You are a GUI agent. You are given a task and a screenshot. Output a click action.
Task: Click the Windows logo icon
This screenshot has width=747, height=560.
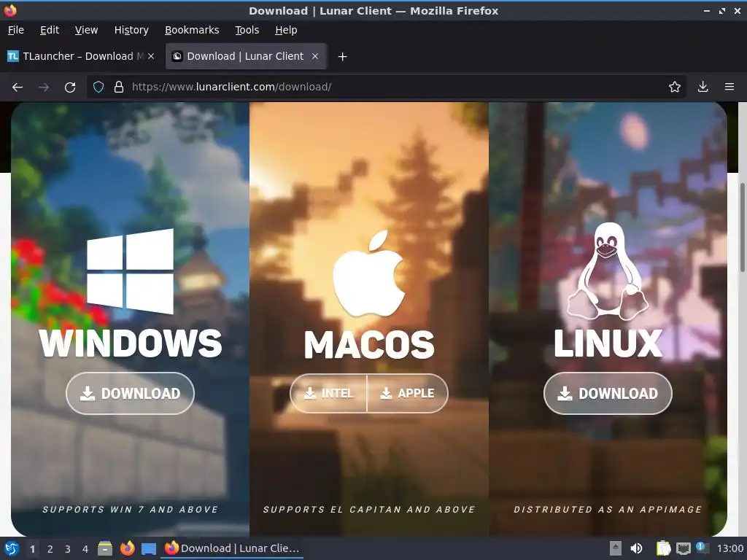point(130,271)
